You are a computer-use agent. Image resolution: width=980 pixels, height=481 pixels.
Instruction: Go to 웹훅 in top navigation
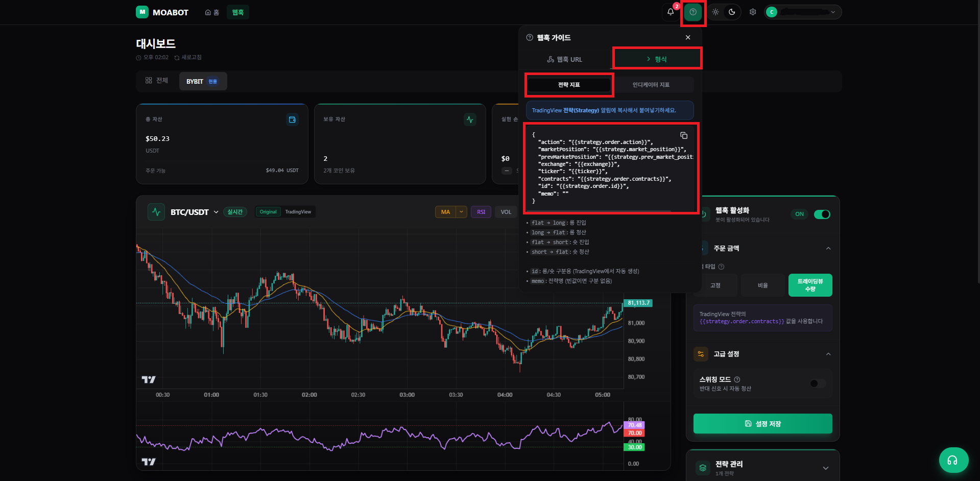coord(238,12)
